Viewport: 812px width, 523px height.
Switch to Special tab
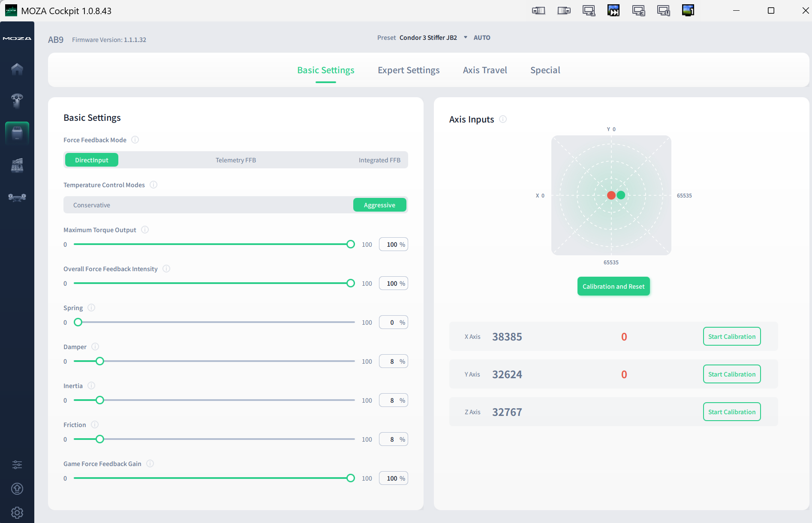[x=545, y=70]
